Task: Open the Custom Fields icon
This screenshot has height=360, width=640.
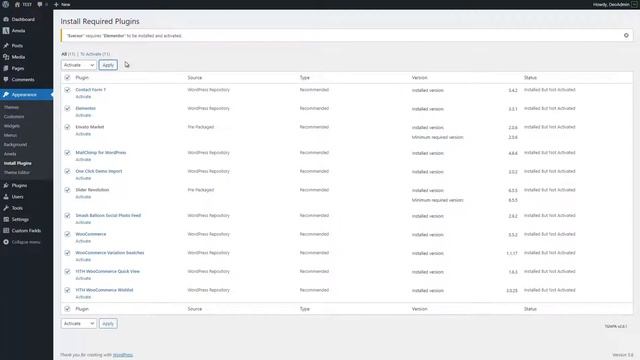Action: click(6, 231)
